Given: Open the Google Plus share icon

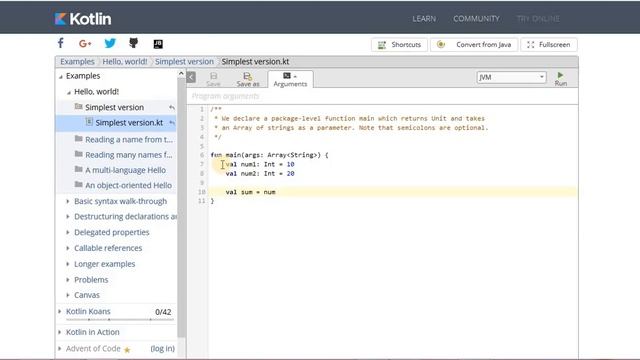Looking at the screenshot, I should point(85,44).
